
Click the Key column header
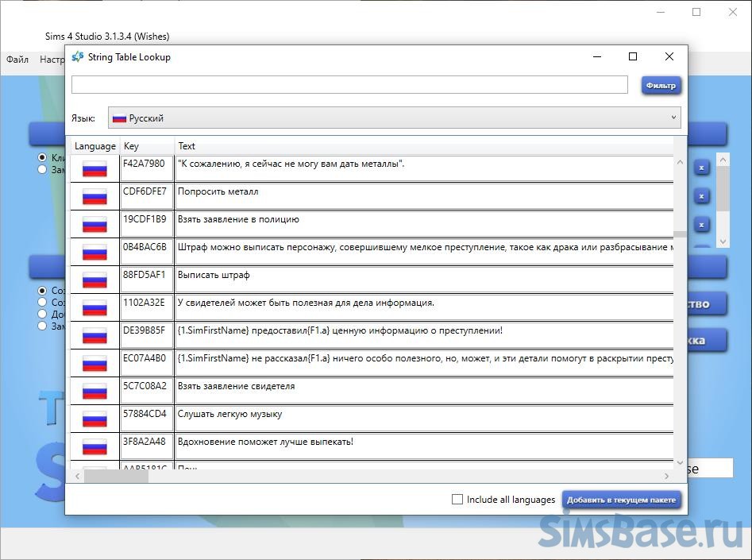131,146
